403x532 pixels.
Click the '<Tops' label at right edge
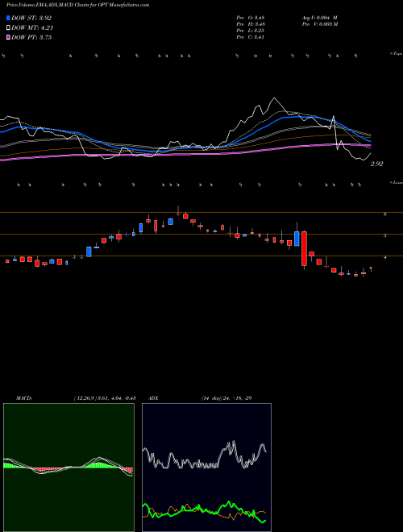[397, 54]
